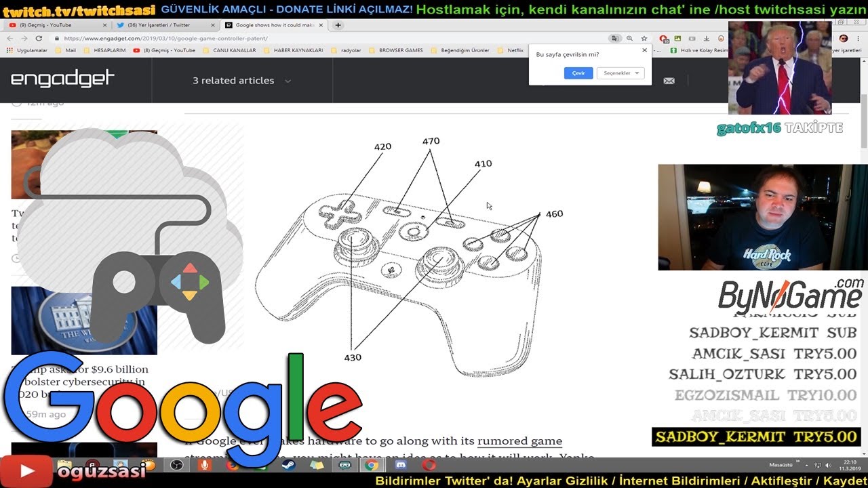
Task: Open the microphone app in the taskbar
Action: coord(204,465)
